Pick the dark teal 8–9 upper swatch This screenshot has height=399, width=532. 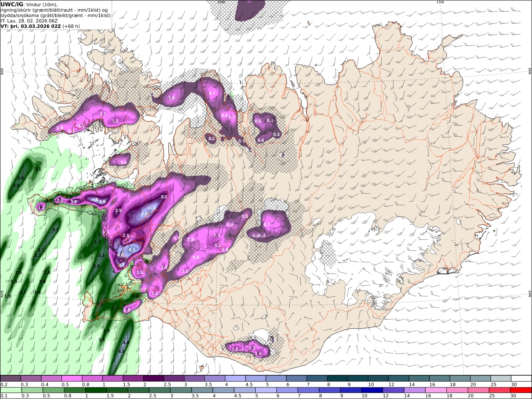[x=337, y=379]
